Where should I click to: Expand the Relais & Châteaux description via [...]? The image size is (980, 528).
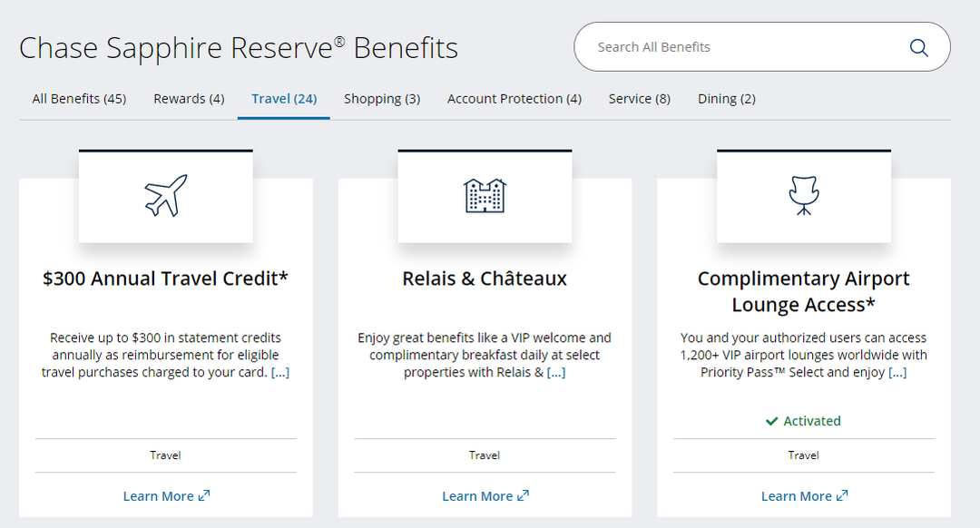pos(557,372)
